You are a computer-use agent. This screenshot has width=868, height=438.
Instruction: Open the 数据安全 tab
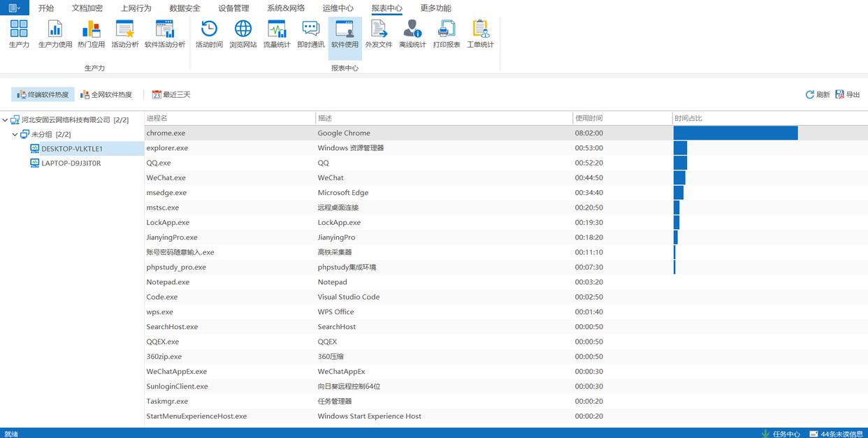[185, 8]
